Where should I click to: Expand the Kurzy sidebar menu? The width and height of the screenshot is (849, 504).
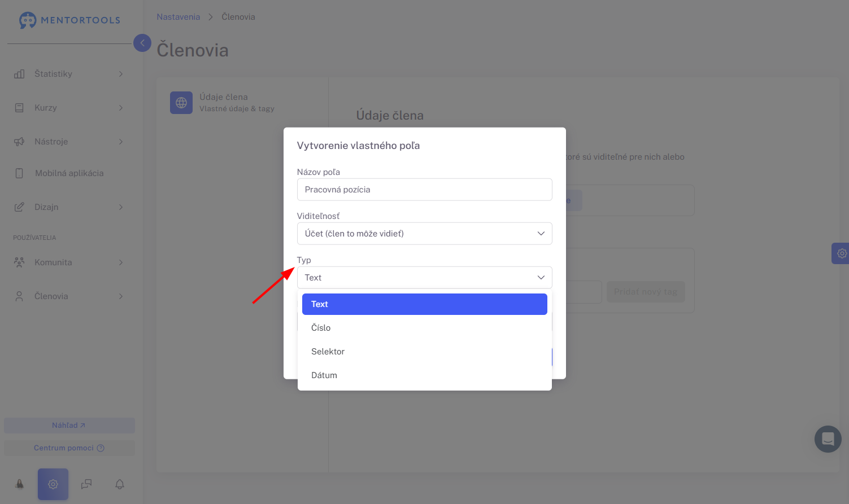pos(68,108)
